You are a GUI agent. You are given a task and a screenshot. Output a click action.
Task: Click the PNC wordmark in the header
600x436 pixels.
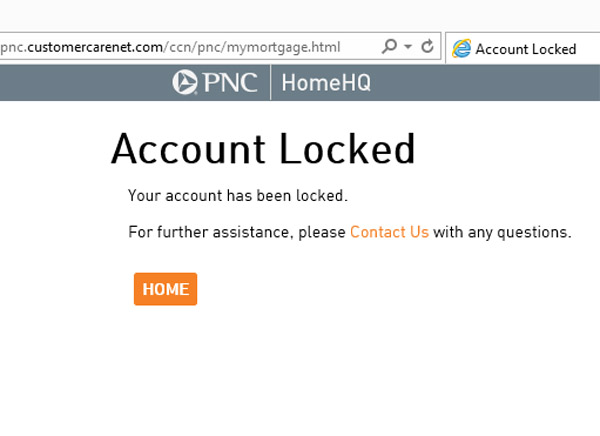(x=230, y=82)
